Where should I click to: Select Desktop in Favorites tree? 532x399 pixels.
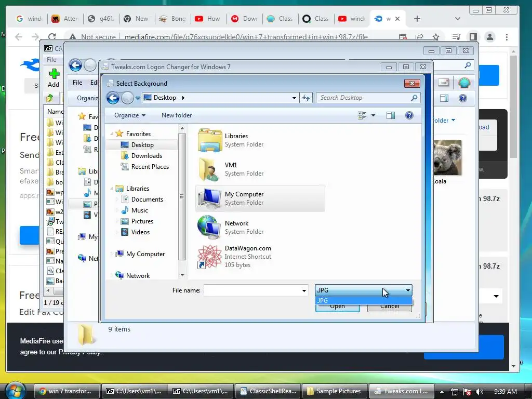pos(141,145)
